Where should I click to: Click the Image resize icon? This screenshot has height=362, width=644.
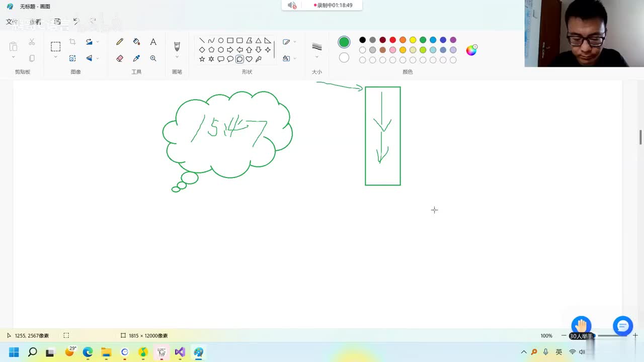click(x=72, y=58)
